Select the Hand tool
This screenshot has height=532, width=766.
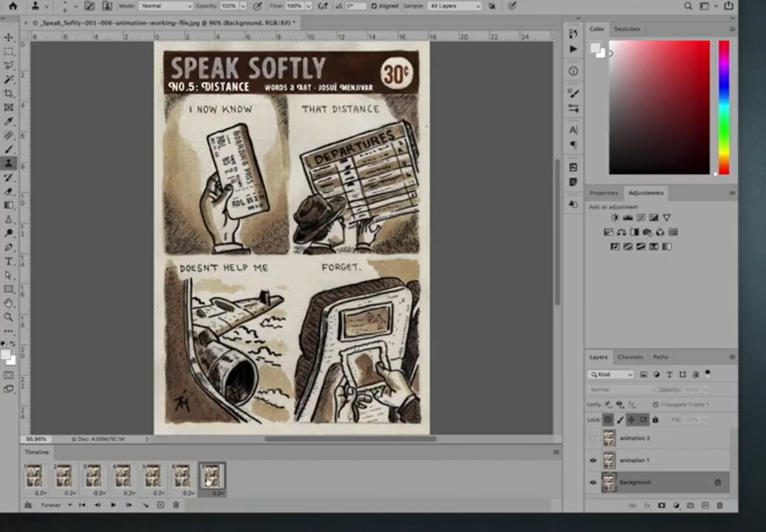tap(9, 303)
